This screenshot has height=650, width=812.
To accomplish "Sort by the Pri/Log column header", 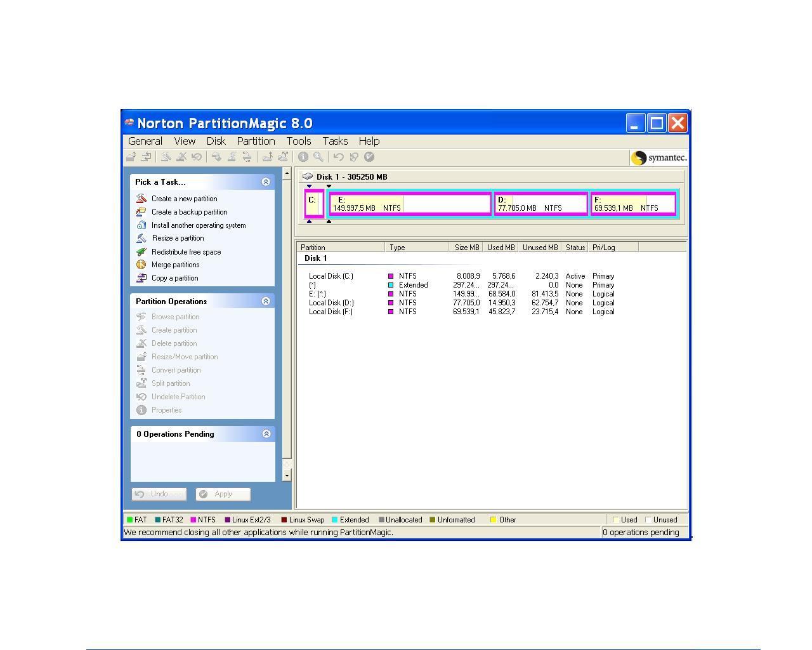I will [613, 247].
